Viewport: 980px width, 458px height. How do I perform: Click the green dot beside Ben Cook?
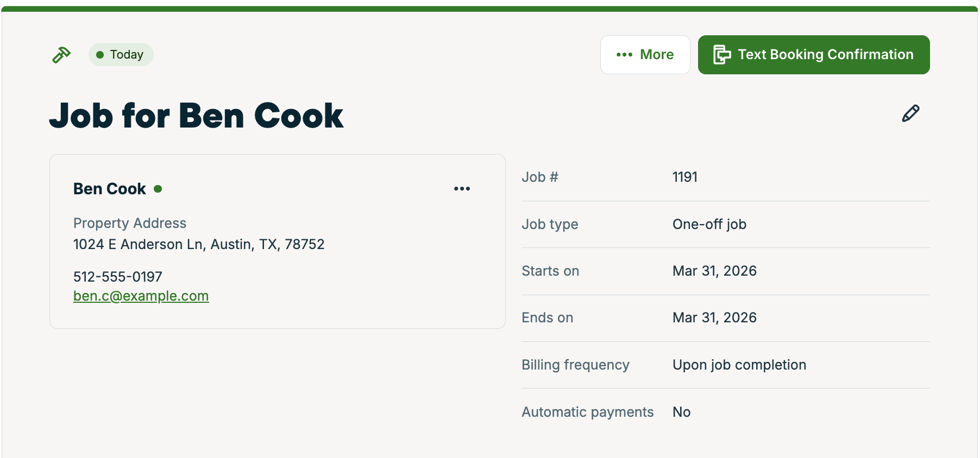(158, 189)
